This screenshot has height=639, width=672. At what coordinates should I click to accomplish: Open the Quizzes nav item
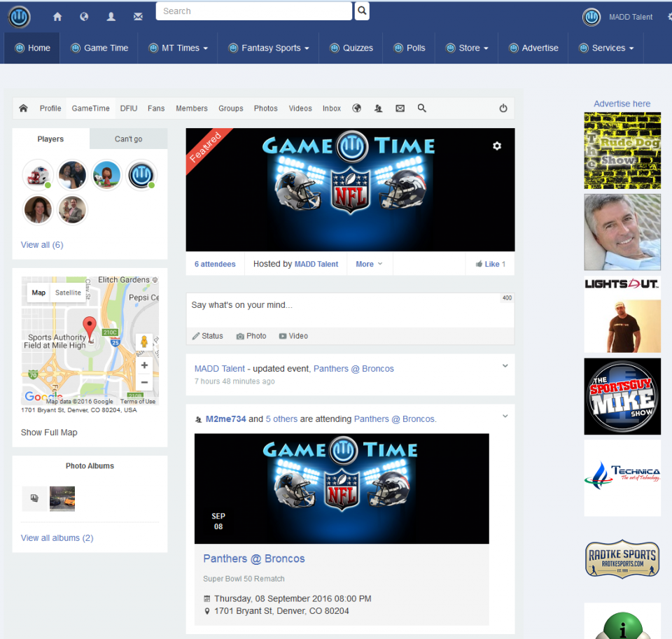[351, 48]
